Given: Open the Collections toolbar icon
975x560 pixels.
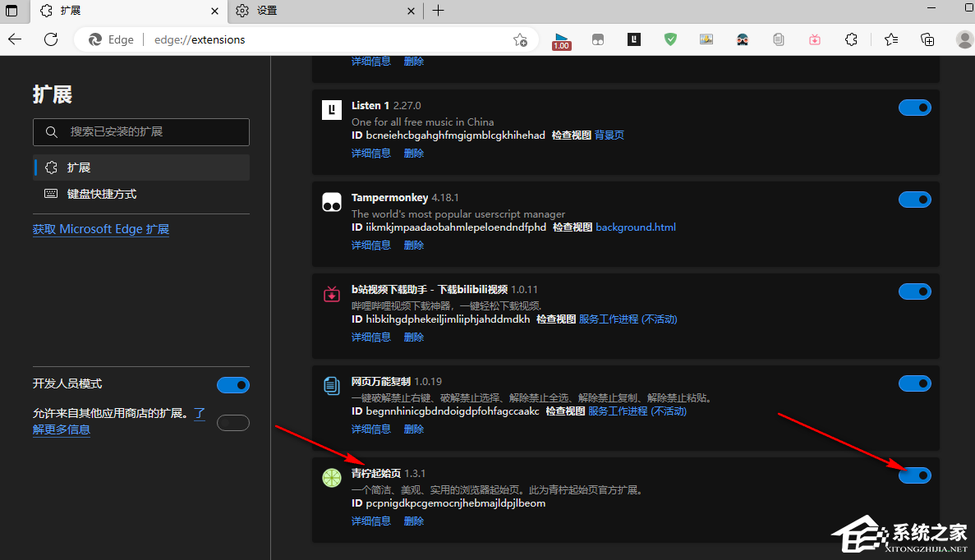Looking at the screenshot, I should pyautogui.click(x=927, y=39).
